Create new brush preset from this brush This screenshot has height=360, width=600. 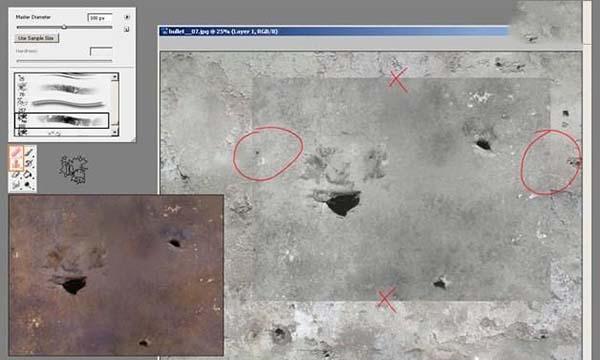pos(126,29)
